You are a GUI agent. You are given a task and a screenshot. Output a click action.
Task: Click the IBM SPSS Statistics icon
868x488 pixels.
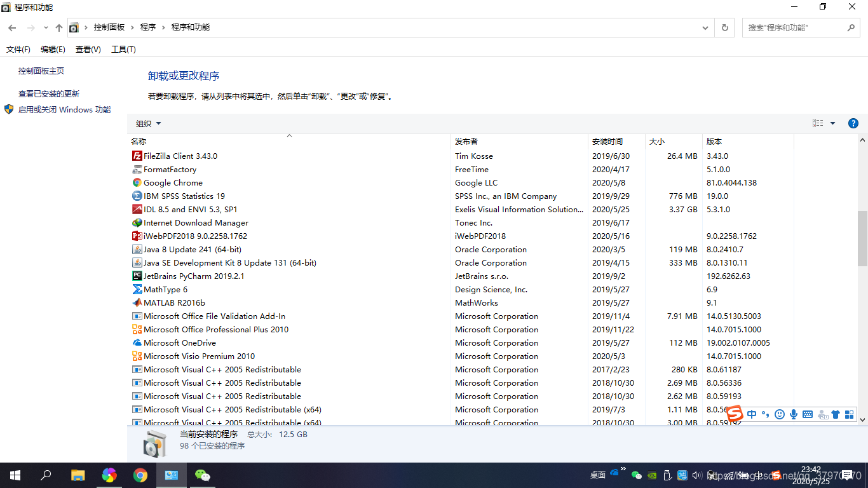(137, 196)
